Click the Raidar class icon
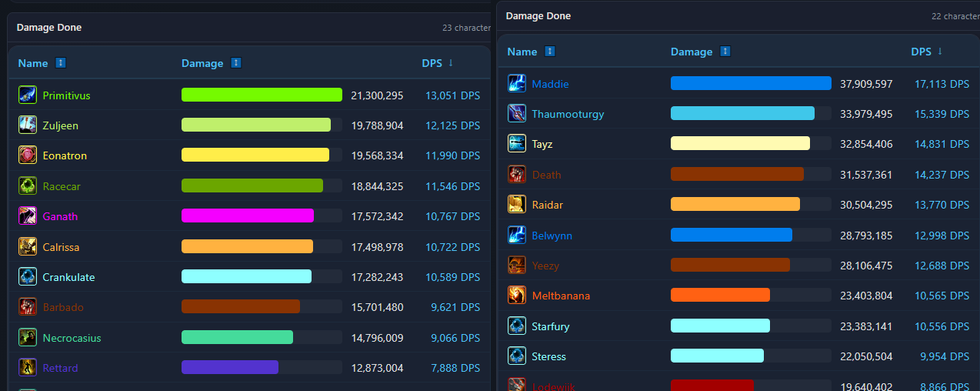 tap(517, 205)
